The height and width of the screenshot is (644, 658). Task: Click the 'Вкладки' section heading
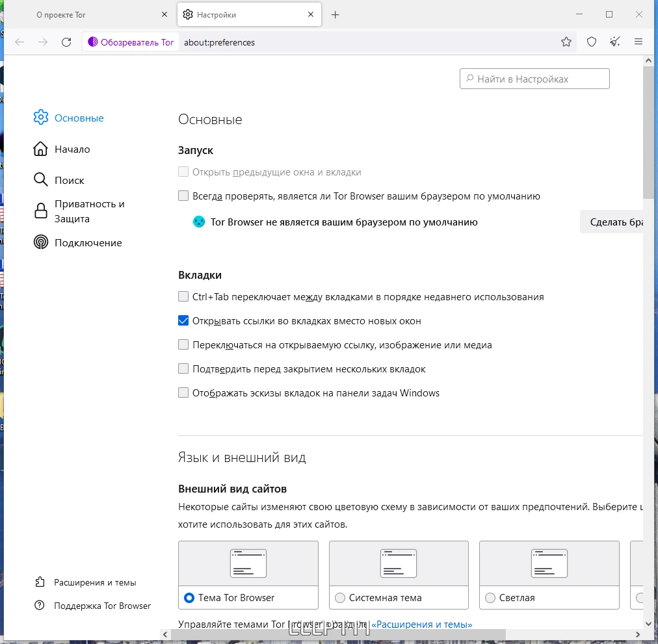(x=200, y=276)
